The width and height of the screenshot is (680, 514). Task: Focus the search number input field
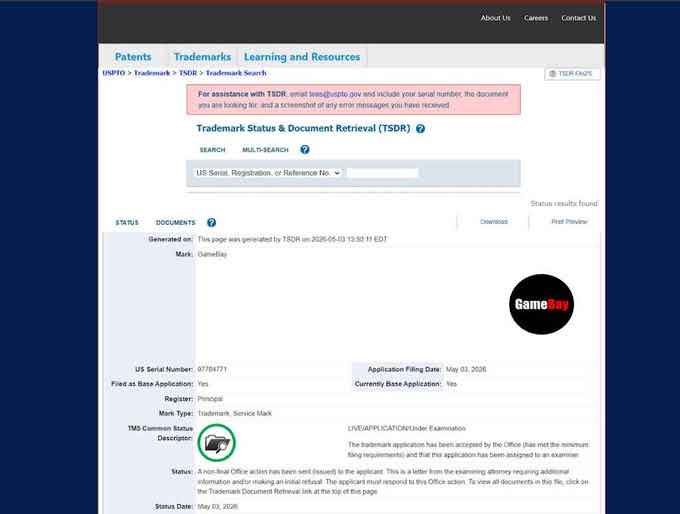coord(382,173)
